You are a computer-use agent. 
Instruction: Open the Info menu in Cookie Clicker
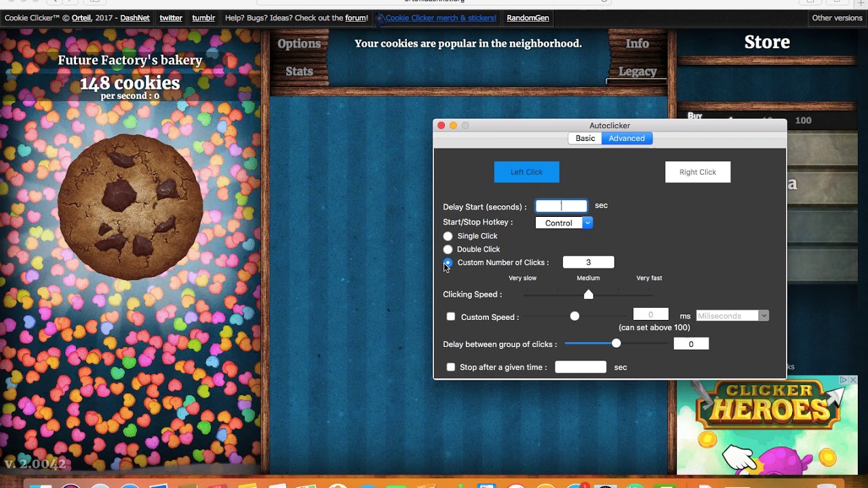point(637,43)
